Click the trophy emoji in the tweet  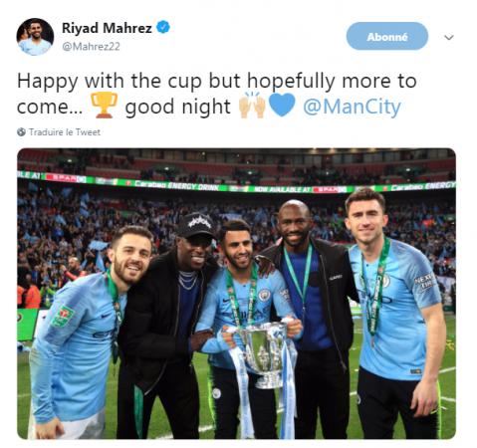[104, 106]
